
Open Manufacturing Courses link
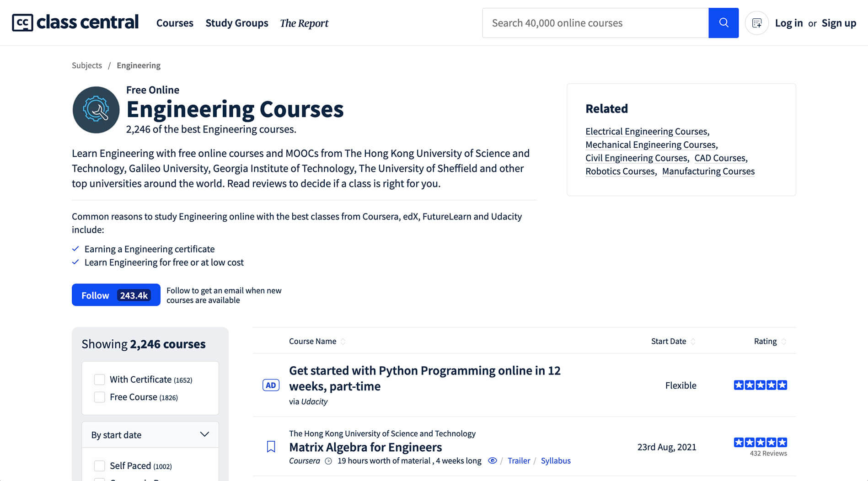[x=708, y=171]
